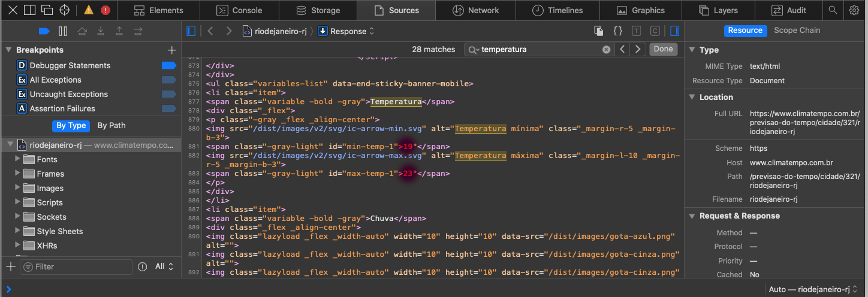Click the temperatura search field

click(538, 49)
